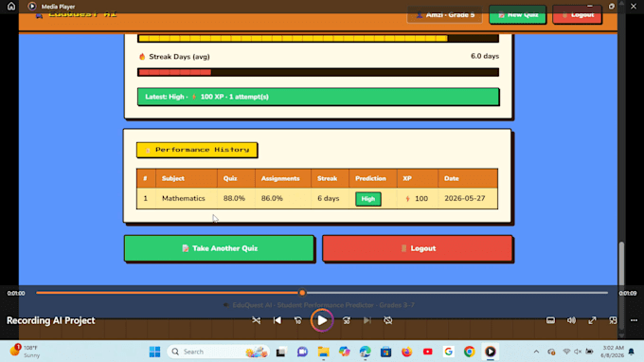Image resolution: width=644 pixels, height=362 pixels.
Task: Click the Wi-Fi network tray icon
Action: pyautogui.click(x=566, y=352)
